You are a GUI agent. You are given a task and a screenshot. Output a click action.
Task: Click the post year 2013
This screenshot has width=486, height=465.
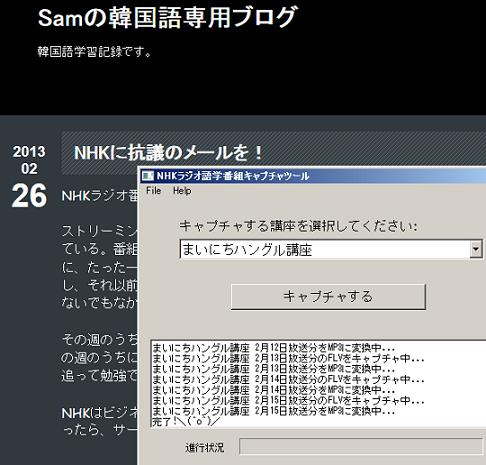[29, 152]
